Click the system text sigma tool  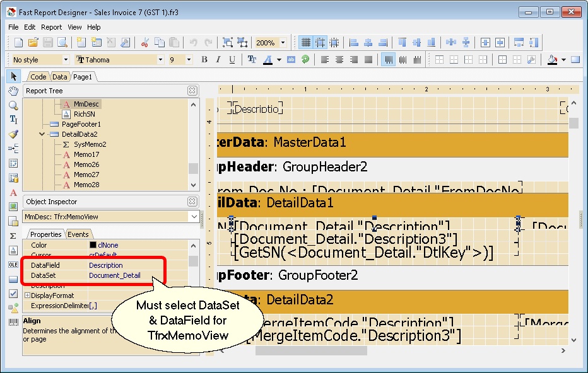click(x=13, y=234)
